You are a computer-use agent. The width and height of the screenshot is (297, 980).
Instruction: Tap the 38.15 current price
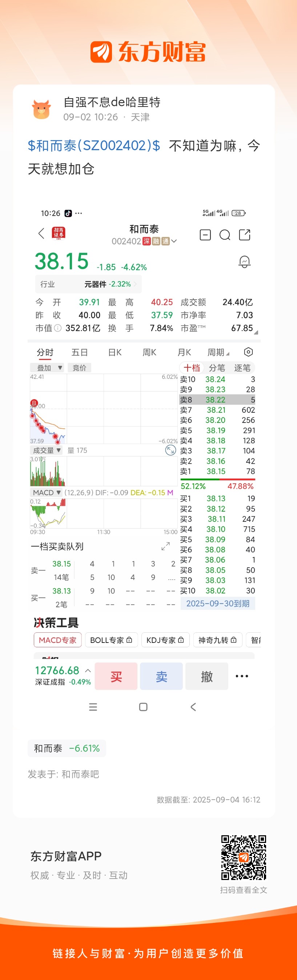pyautogui.click(x=61, y=261)
